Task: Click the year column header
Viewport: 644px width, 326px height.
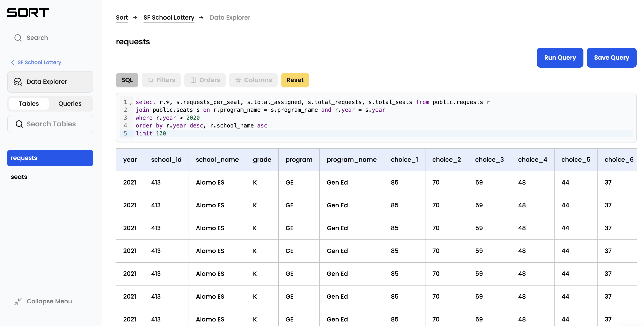Action: click(x=130, y=160)
